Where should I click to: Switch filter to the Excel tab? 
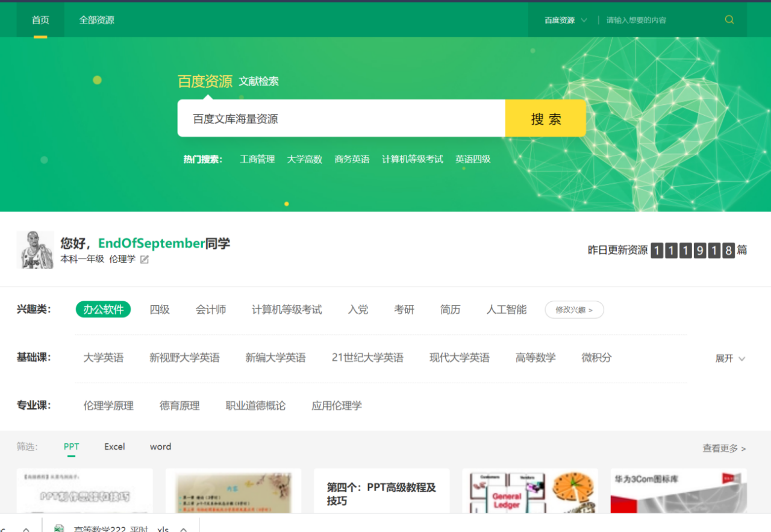(x=114, y=446)
